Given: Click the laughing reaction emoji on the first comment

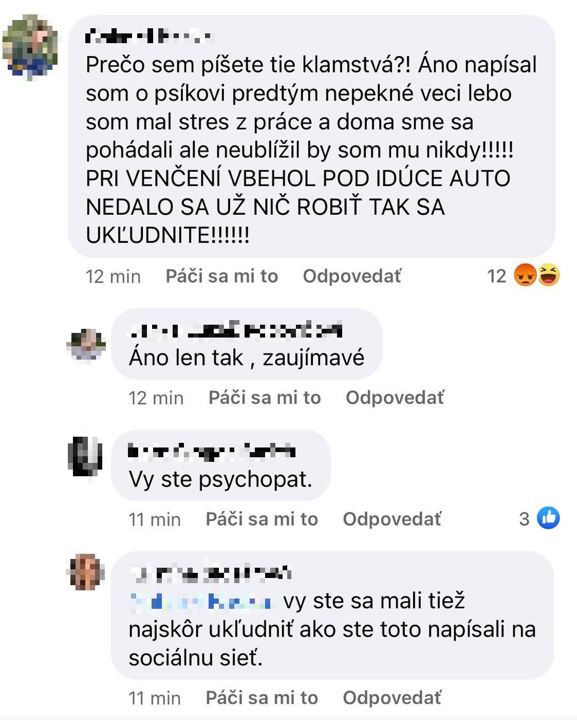Looking at the screenshot, I should click(x=549, y=275).
